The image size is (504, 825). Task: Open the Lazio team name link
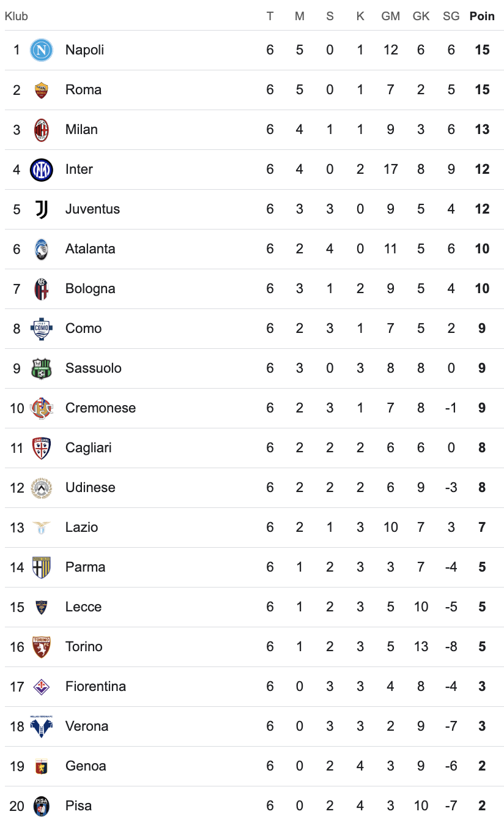(x=81, y=528)
